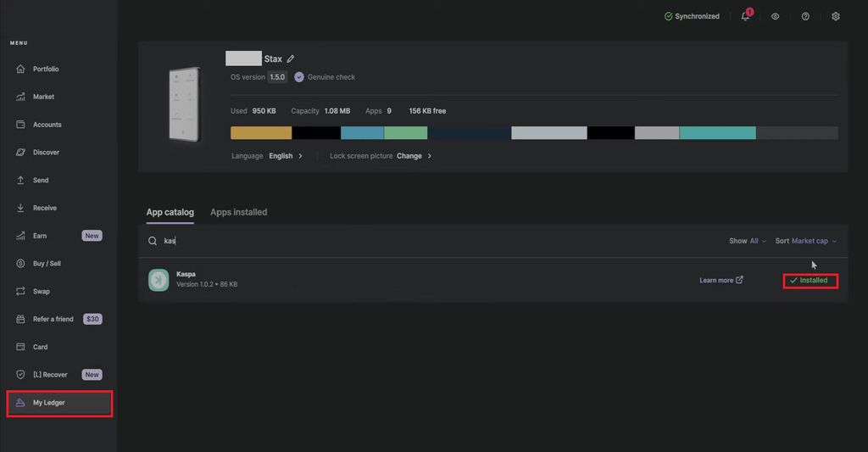Click the Ledger Stax device image
Viewport: 868px width, 452px height.
[184, 104]
